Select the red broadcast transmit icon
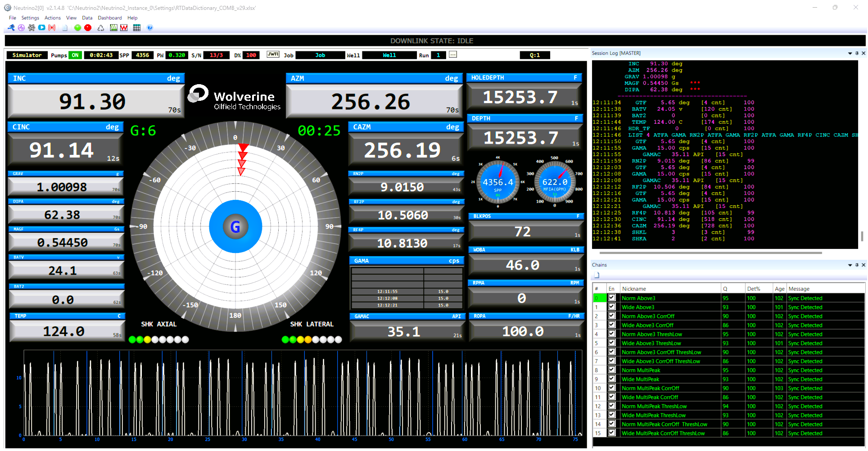 [52, 27]
